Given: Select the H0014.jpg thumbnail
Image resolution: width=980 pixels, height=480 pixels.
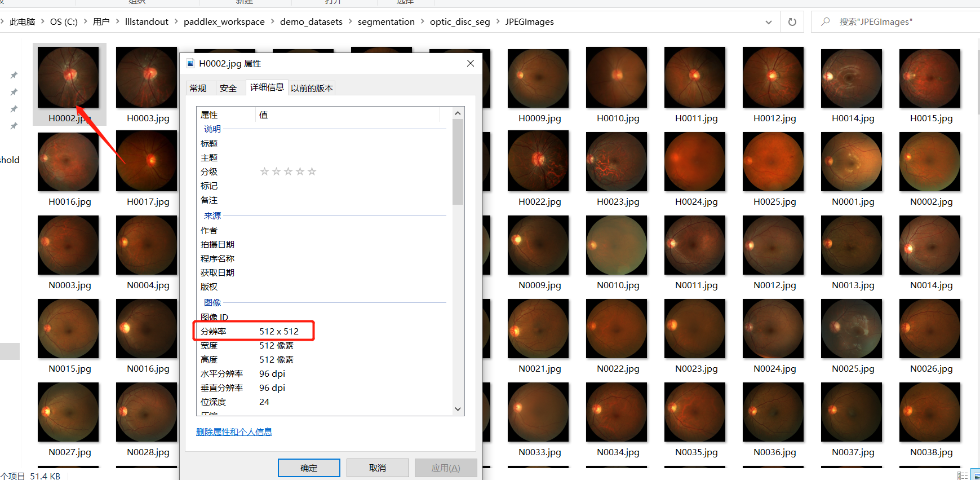Looking at the screenshot, I should click(852, 77).
